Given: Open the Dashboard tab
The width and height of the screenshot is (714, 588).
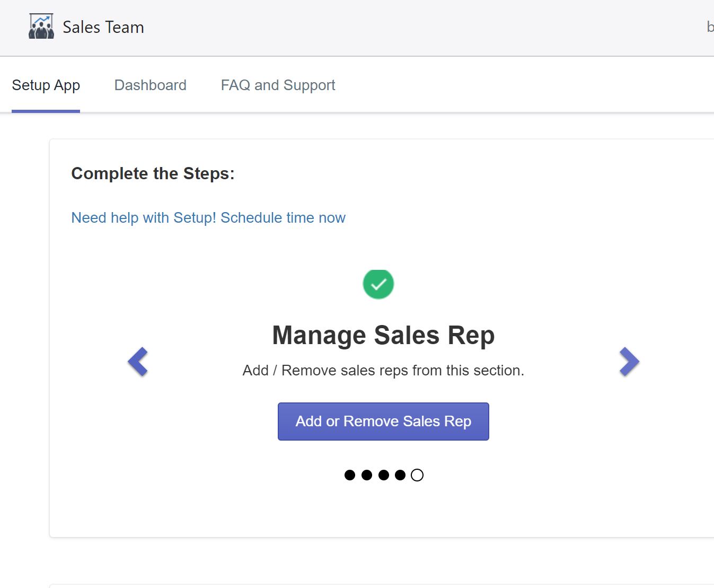Looking at the screenshot, I should [x=150, y=85].
